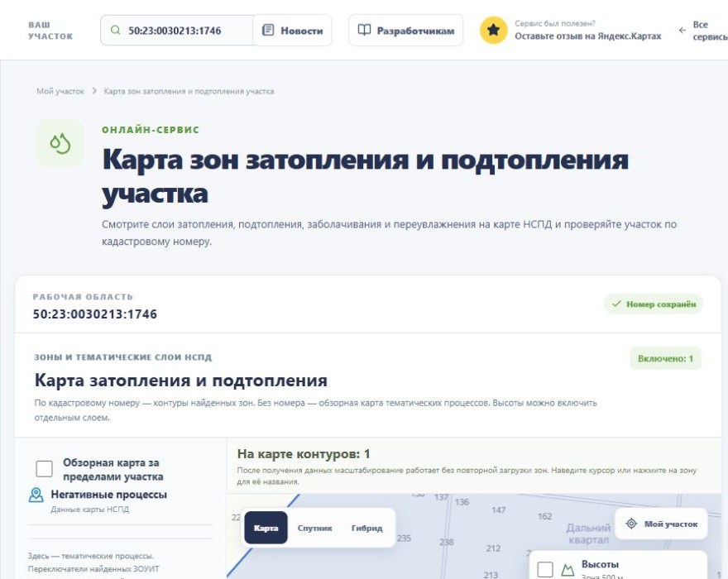This screenshot has width=728, height=579.
Task: Click the water drops service icon
Action: (60, 143)
